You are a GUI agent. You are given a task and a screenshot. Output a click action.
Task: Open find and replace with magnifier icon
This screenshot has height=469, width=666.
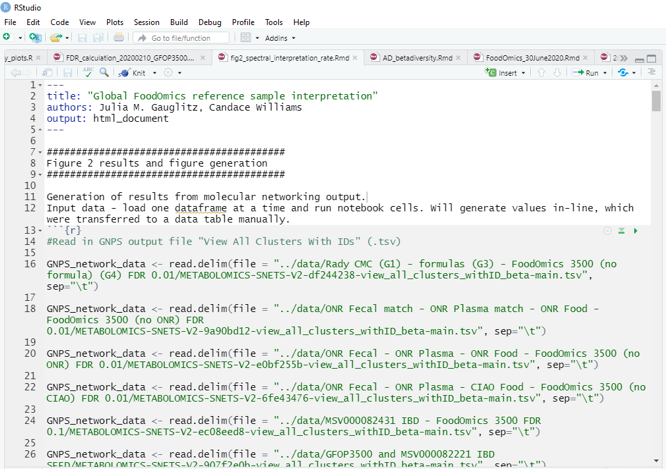(104, 72)
